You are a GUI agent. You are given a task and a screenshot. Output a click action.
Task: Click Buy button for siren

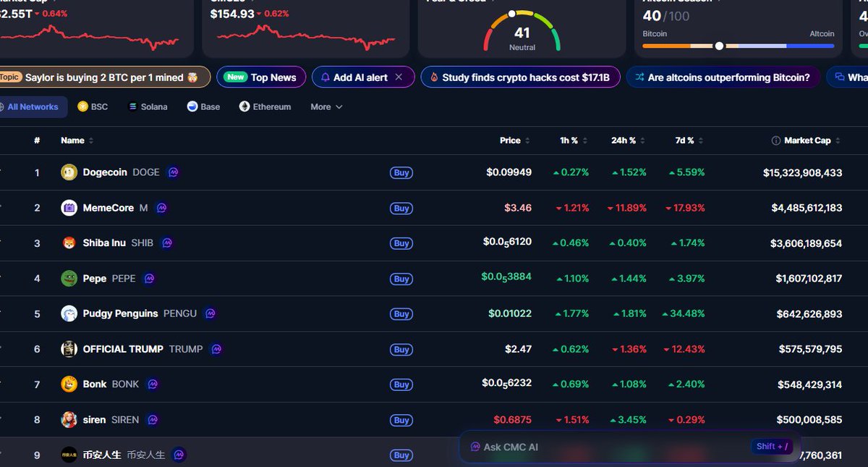click(401, 421)
